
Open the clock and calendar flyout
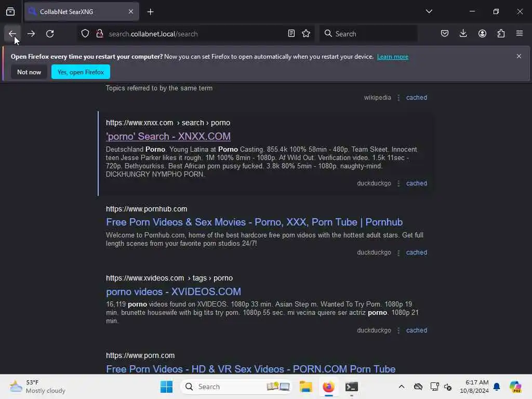coord(474,387)
